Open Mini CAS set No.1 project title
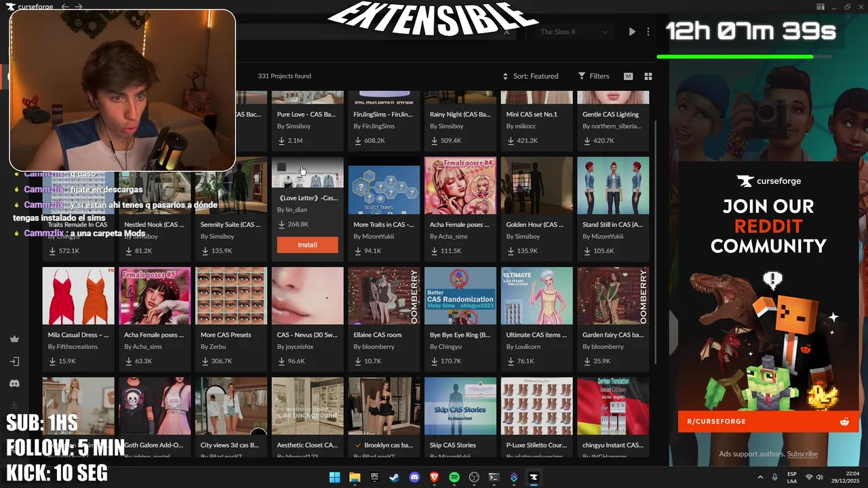This screenshot has height=488, width=868. pyautogui.click(x=532, y=114)
